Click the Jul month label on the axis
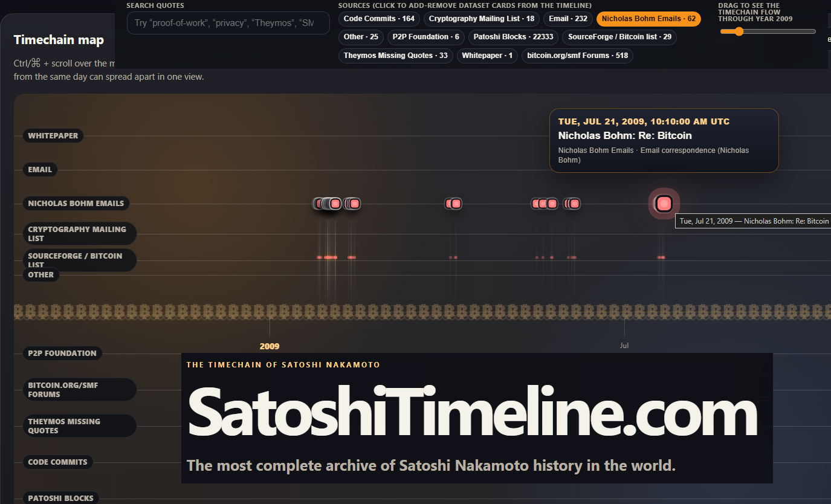831x504 pixels. tap(624, 346)
